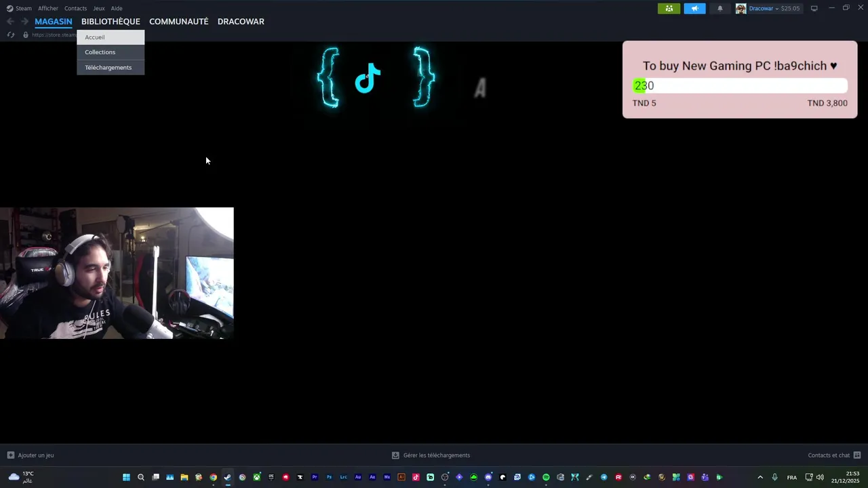868x488 pixels.
Task: Go to the MAGASIN tab
Action: click(54, 22)
